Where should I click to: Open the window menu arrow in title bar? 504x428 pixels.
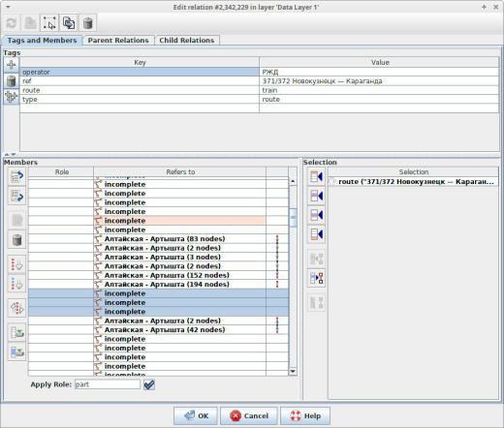pos(8,7)
